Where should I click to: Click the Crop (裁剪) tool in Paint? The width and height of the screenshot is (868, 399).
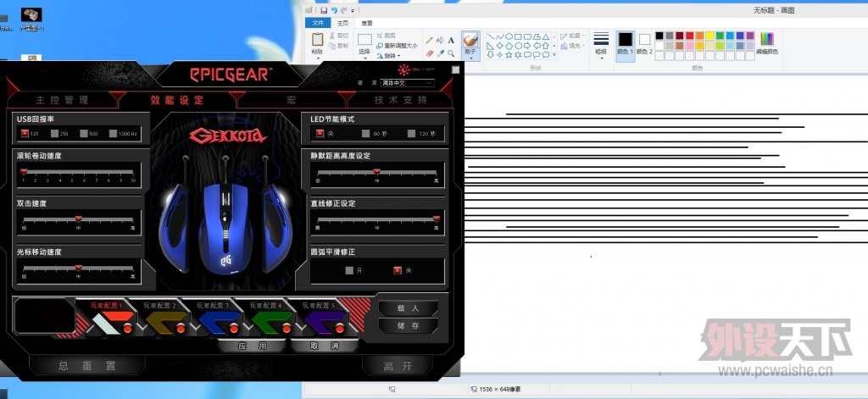pyautogui.click(x=387, y=36)
